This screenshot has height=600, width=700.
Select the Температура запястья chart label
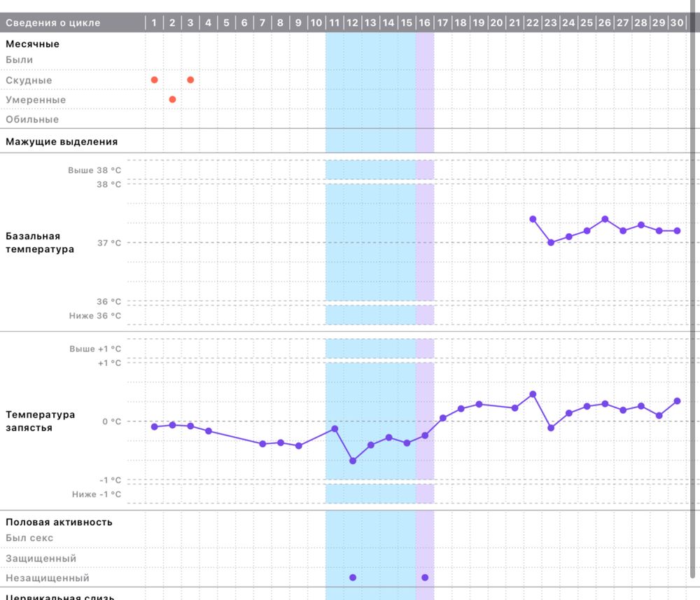tap(40, 421)
